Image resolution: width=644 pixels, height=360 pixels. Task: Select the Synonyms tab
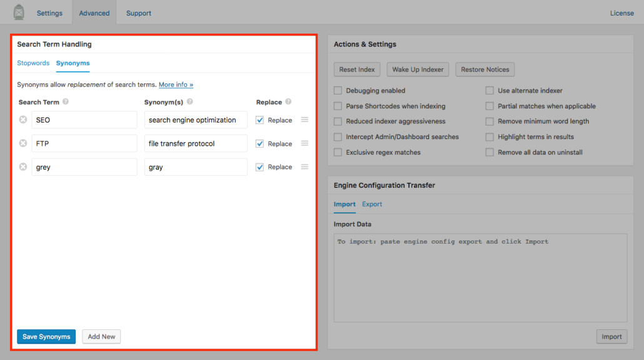tap(73, 63)
